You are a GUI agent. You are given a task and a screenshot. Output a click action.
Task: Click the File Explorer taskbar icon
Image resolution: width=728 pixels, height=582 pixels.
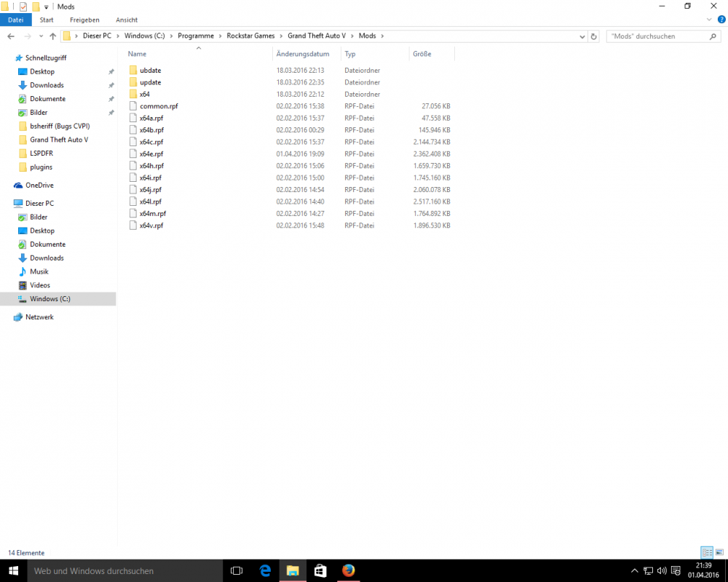pyautogui.click(x=293, y=570)
